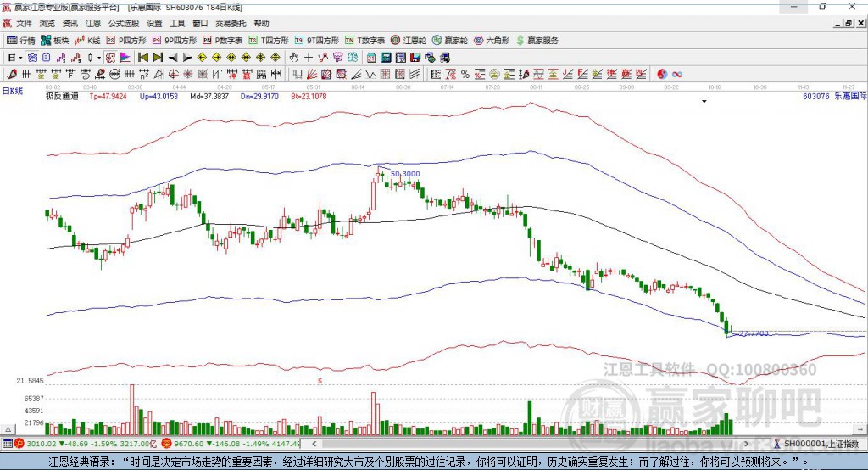Select the Gann fan red rays icon

312,74
